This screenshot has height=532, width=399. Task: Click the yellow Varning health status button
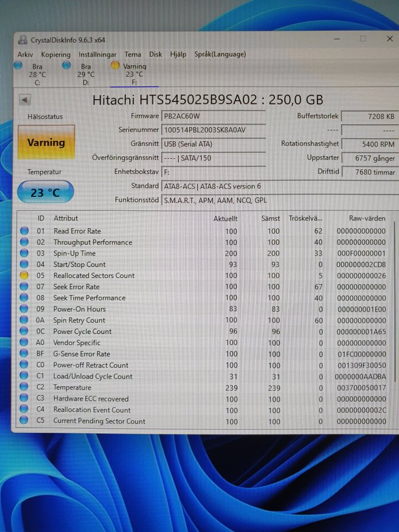46,142
